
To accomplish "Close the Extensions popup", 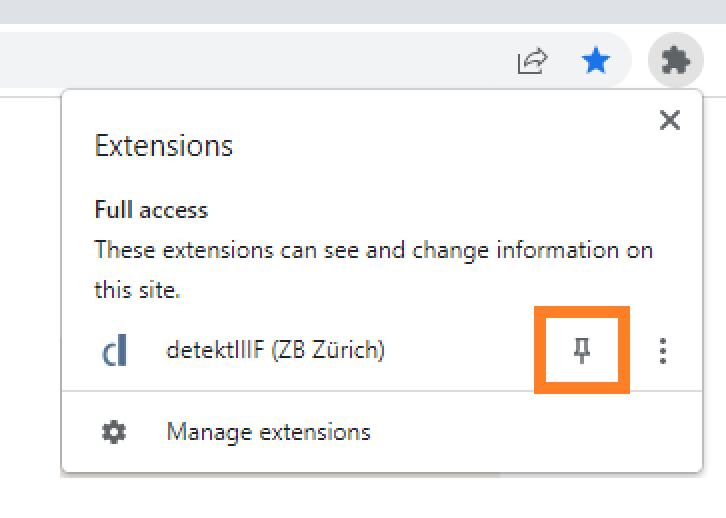I will click(670, 121).
